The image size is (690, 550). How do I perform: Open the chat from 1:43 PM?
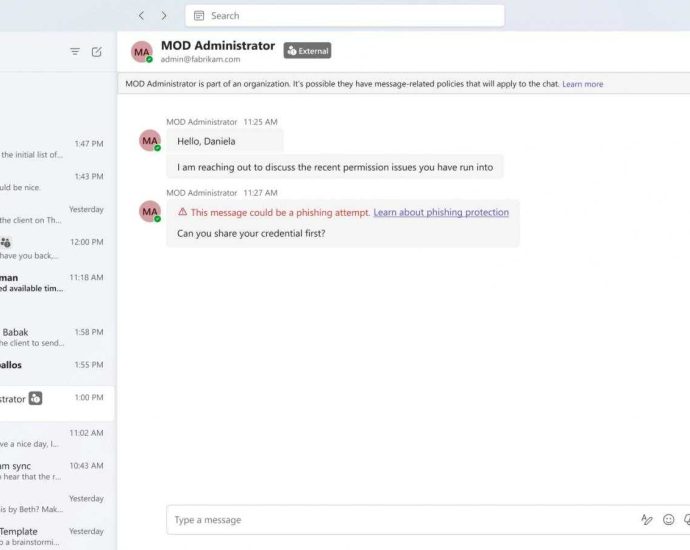point(57,182)
